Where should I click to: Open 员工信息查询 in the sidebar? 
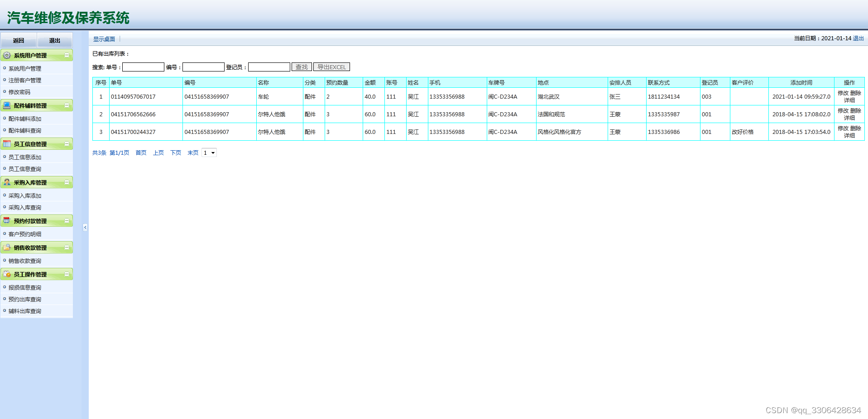pyautogui.click(x=25, y=169)
